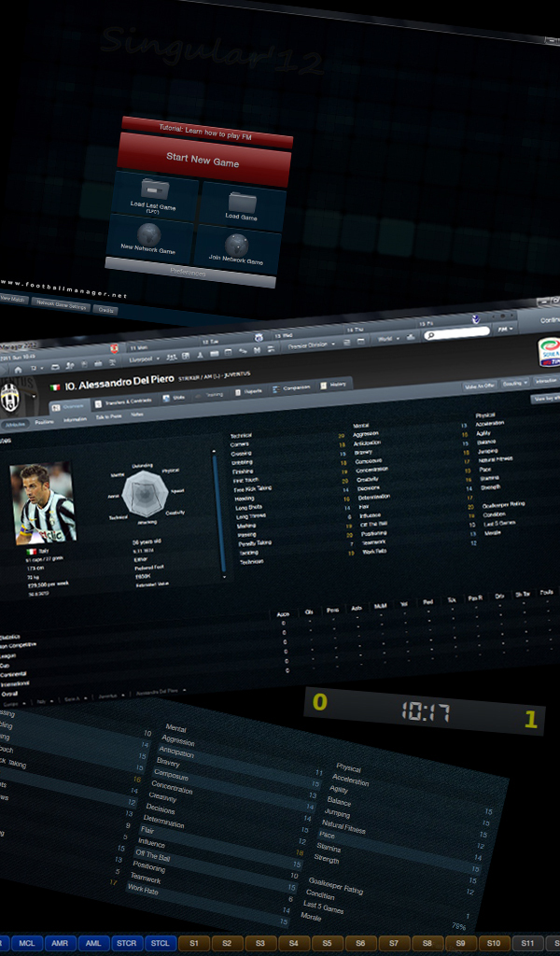Open the History tab

point(334,385)
